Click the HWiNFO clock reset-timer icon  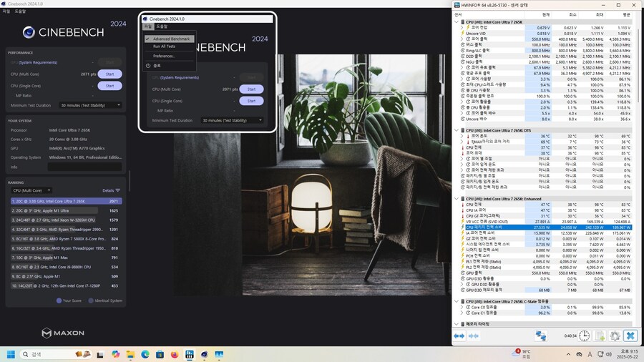point(584,336)
